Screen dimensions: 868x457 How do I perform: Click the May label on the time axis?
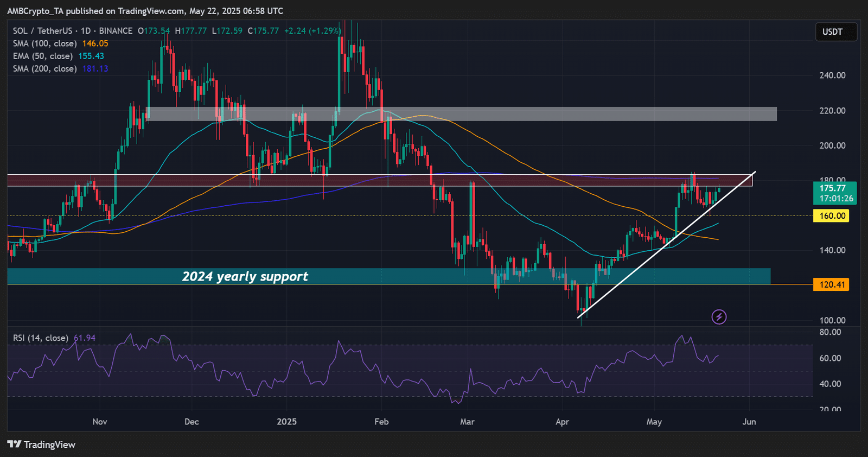pos(654,422)
